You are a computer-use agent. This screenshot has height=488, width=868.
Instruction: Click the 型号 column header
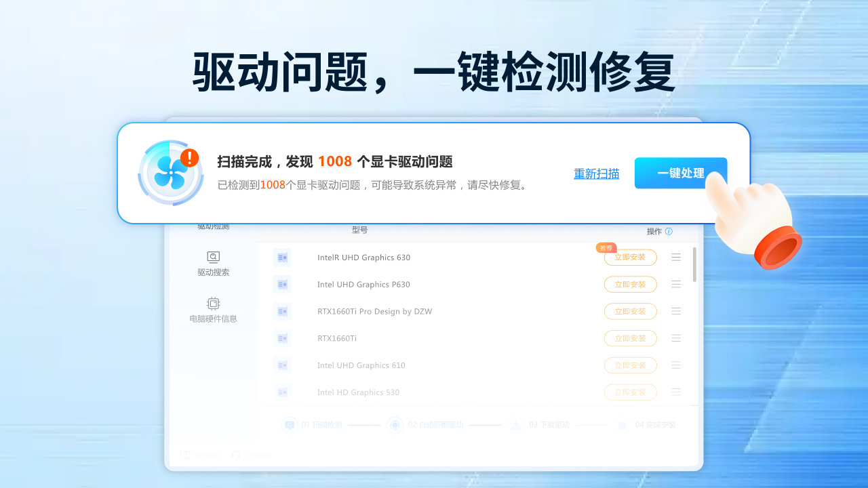coord(359,230)
